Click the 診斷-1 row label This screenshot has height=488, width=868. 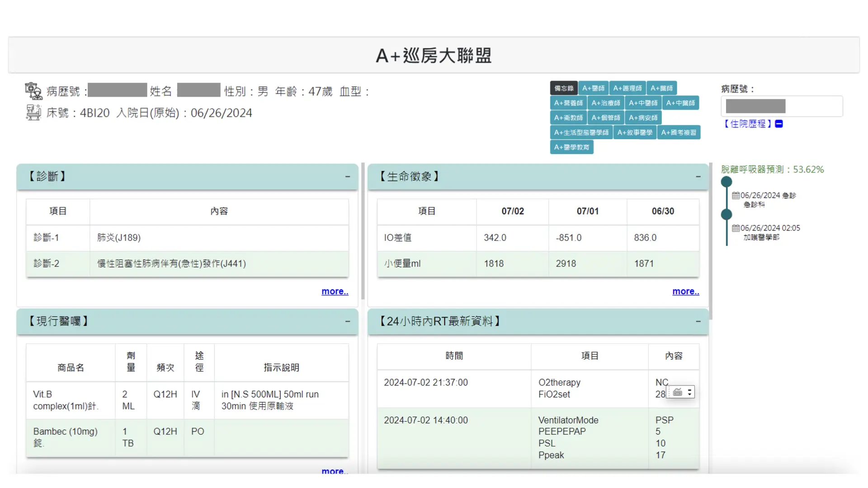[x=46, y=238]
